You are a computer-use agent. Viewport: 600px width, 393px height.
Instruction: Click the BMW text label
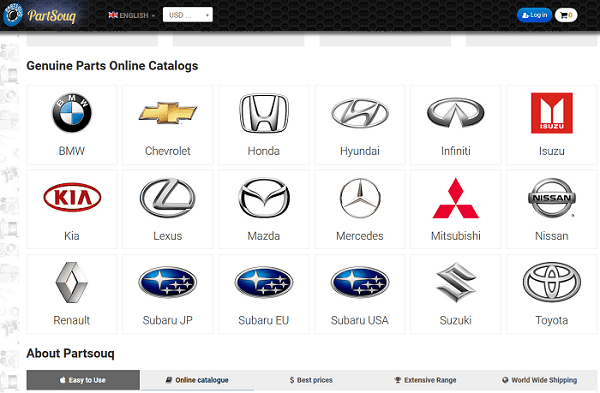click(x=72, y=151)
